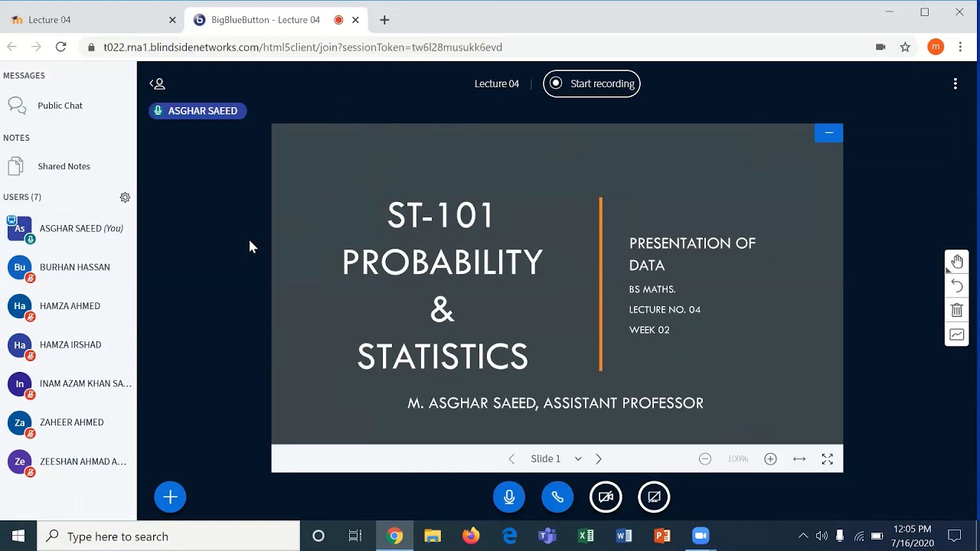Open the Slide 1 selector dropdown
The width and height of the screenshot is (980, 551).
[556, 458]
